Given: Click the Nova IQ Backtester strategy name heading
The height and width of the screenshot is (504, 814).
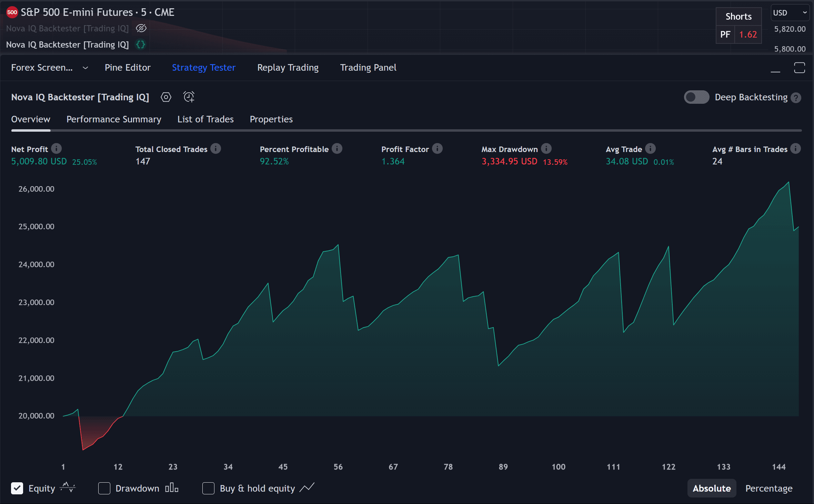Looking at the screenshot, I should pos(80,97).
